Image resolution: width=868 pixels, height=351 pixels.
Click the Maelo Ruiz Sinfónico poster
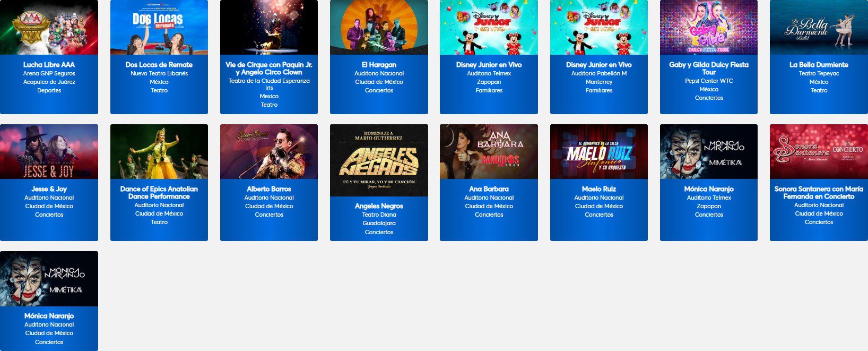click(x=599, y=151)
